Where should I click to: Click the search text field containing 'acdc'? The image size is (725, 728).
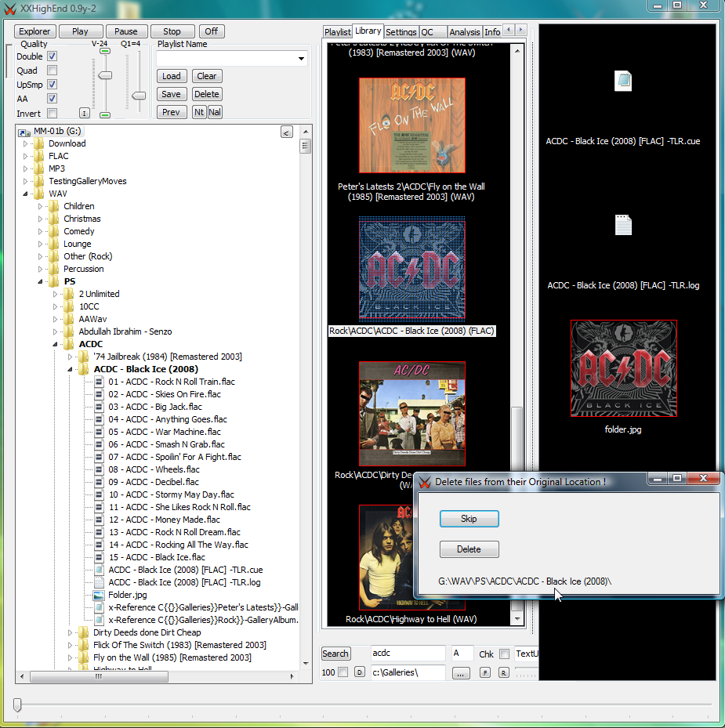coord(408,654)
